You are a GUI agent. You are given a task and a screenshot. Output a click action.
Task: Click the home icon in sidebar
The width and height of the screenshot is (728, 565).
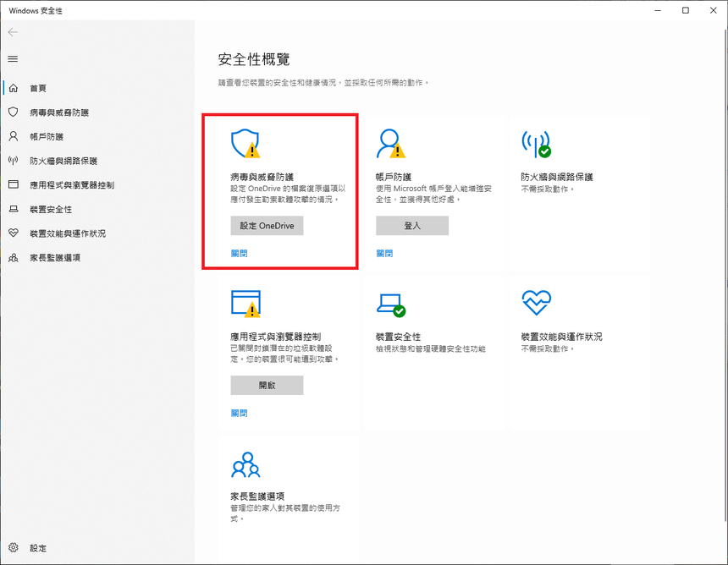[x=14, y=88]
